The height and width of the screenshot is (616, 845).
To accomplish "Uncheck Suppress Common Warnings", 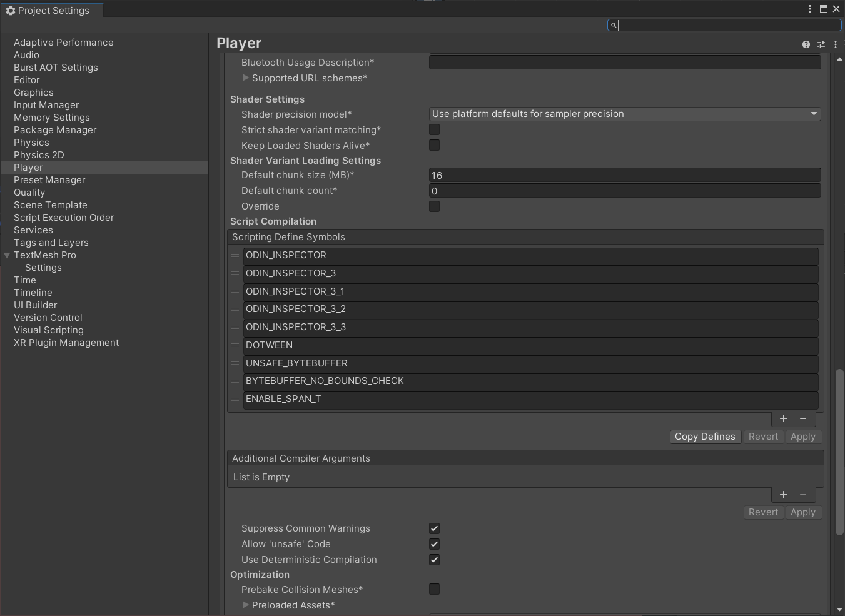I will pyautogui.click(x=434, y=528).
